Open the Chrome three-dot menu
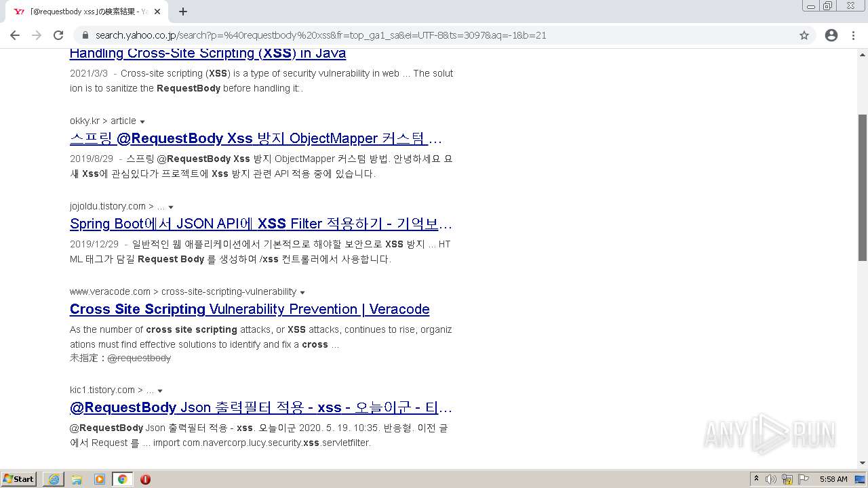The image size is (868, 488). (853, 35)
